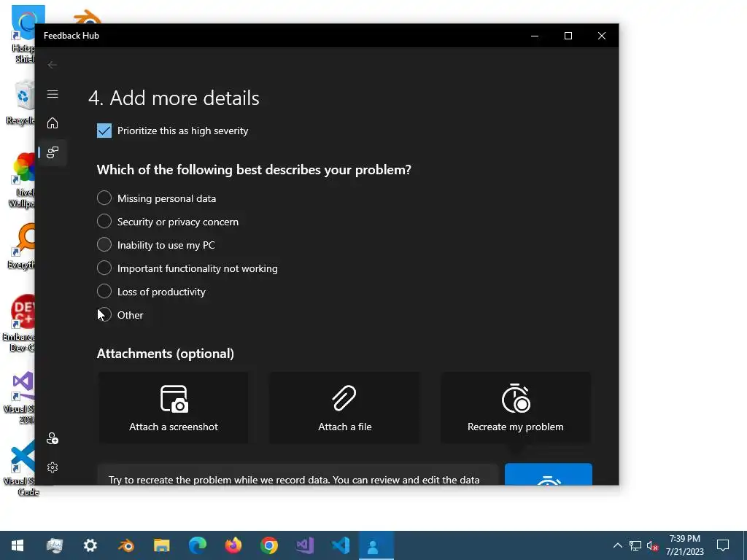This screenshot has width=747, height=560.
Task: Select Security or privacy concern
Action: (x=168, y=222)
